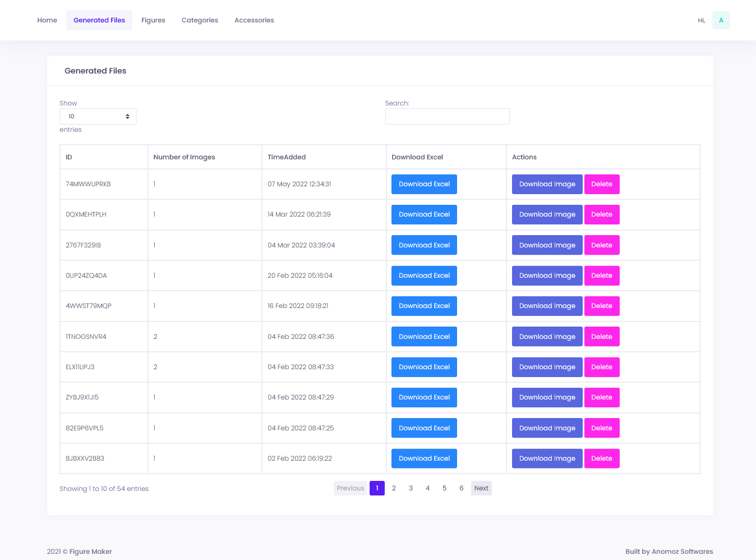Expand the Show entries dropdown
The width and height of the screenshot is (756, 560).
[x=98, y=117]
